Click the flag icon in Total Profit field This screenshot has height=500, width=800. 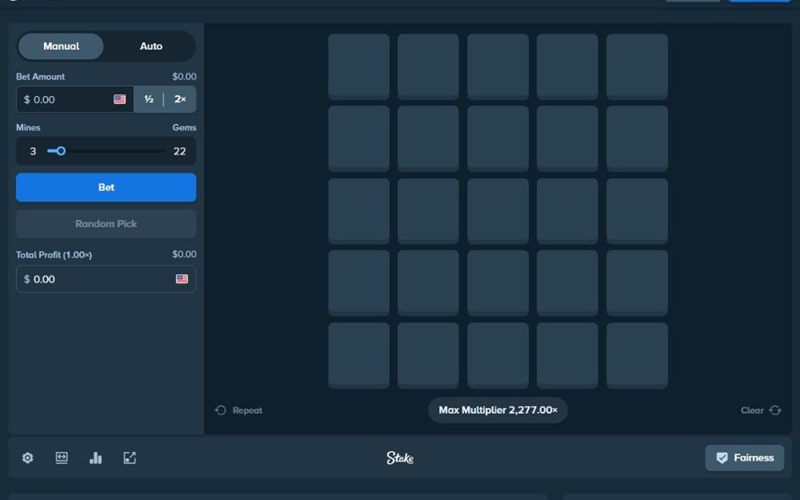(x=182, y=279)
